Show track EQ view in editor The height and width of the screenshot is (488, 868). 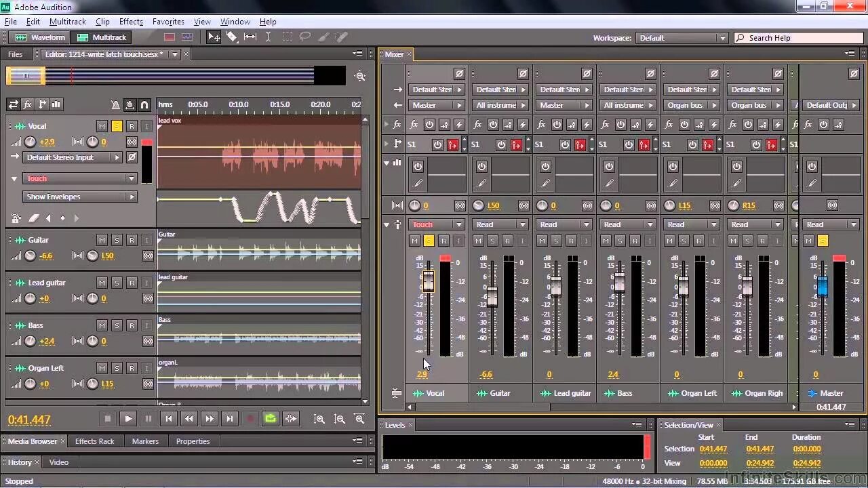click(56, 104)
